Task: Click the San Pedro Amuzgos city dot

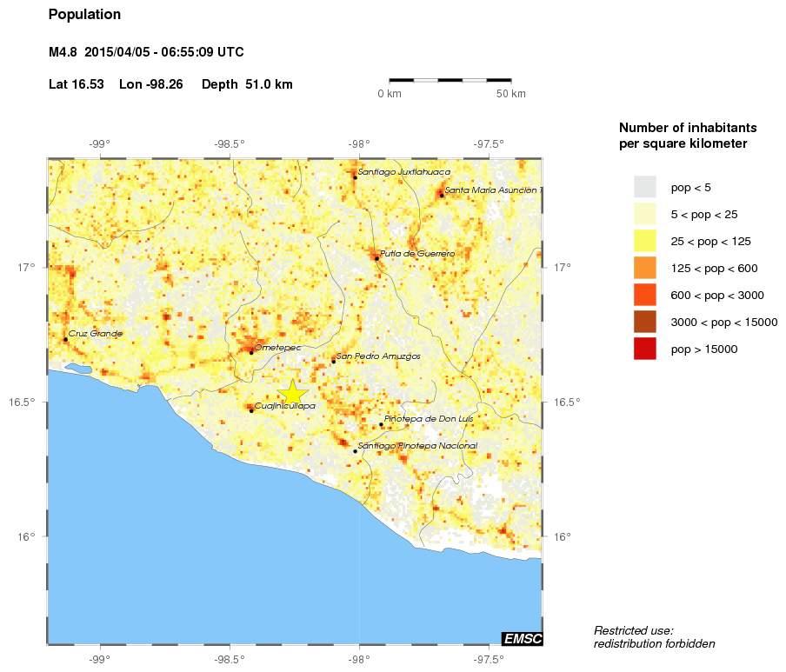Action: pyautogui.click(x=334, y=362)
